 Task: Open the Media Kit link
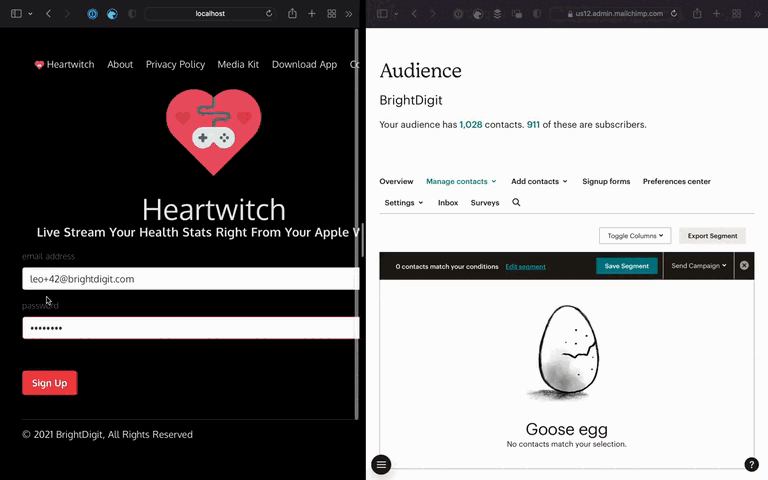tap(238, 65)
